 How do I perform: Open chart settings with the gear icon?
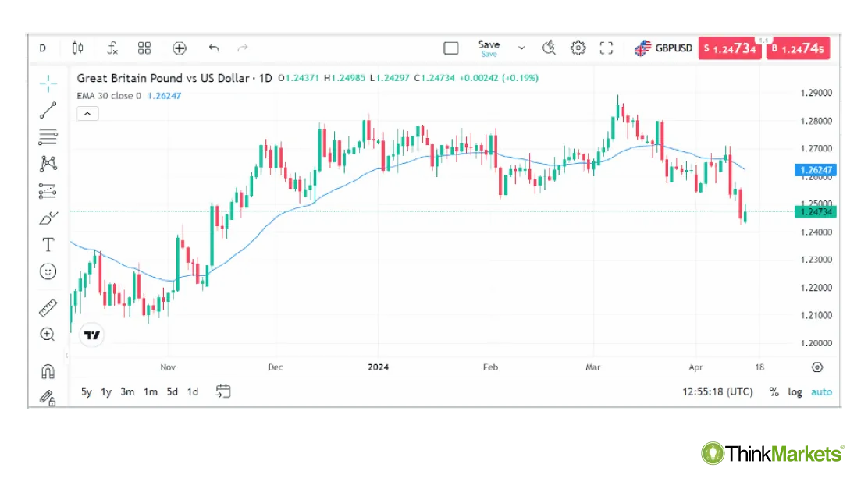[x=578, y=48]
